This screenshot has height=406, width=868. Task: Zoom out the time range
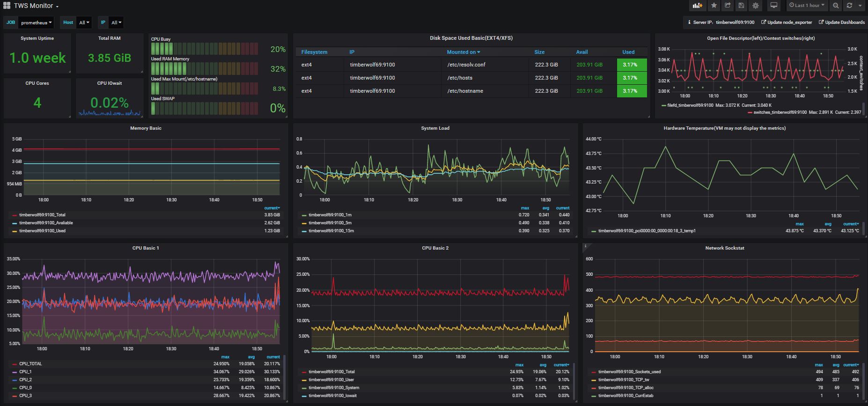pos(836,6)
